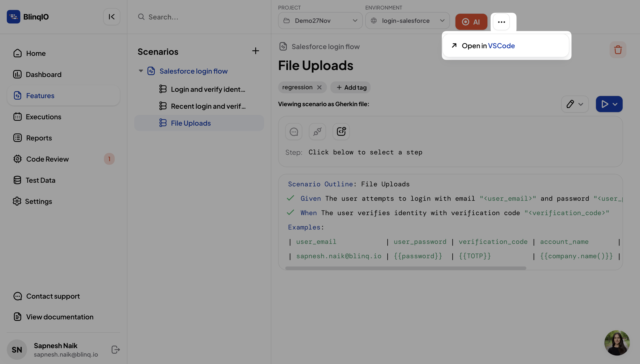Open the login-salesforce environment dropdown
The height and width of the screenshot is (364, 640).
click(x=407, y=21)
